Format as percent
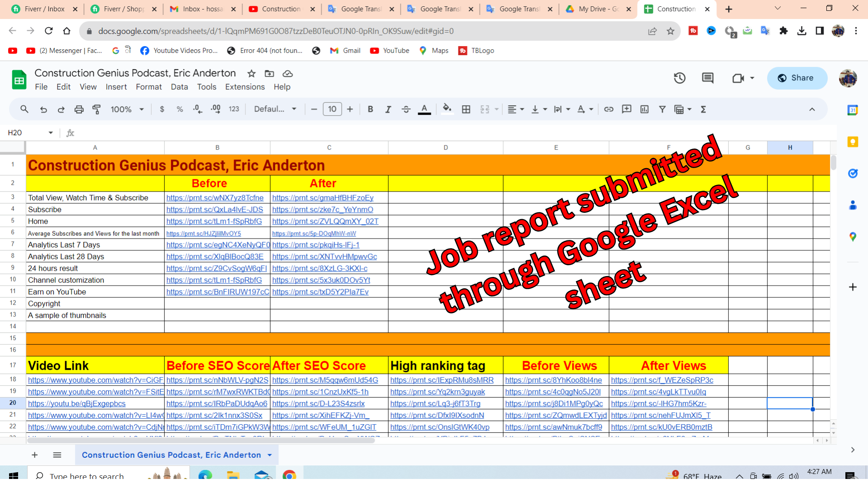The image size is (868, 488). [x=180, y=109]
